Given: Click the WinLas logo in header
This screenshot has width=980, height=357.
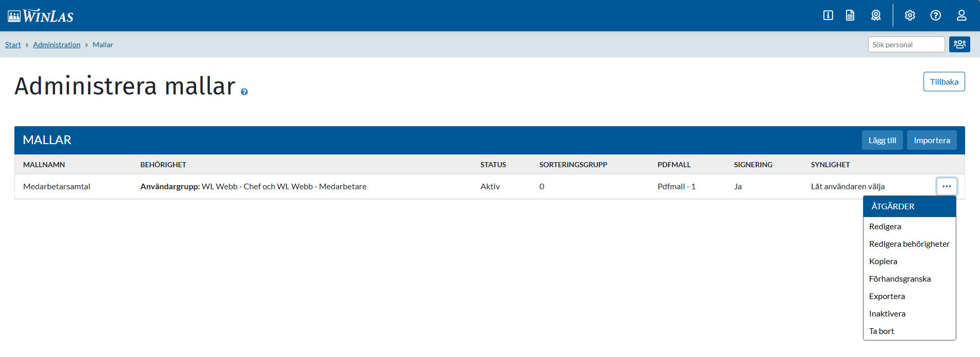Looking at the screenshot, I should point(41,16).
